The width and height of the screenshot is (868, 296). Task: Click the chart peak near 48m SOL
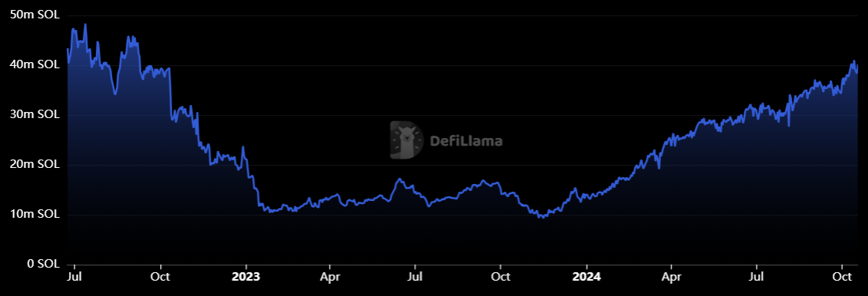point(84,25)
